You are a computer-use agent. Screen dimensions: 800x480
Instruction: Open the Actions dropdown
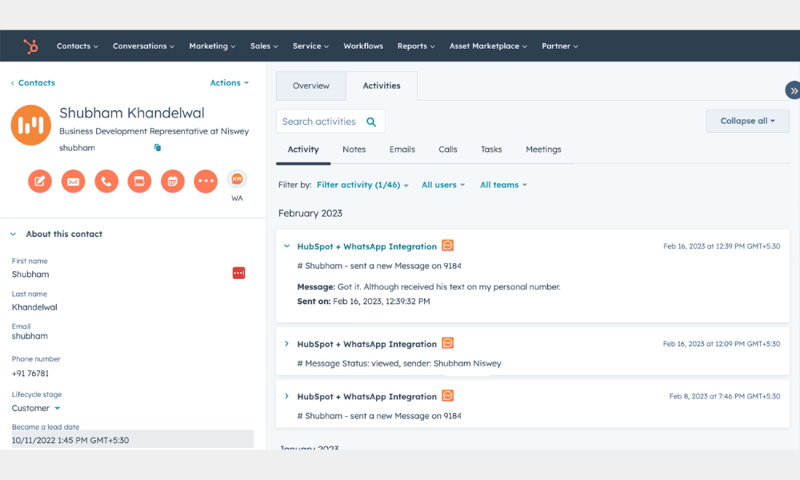click(229, 83)
